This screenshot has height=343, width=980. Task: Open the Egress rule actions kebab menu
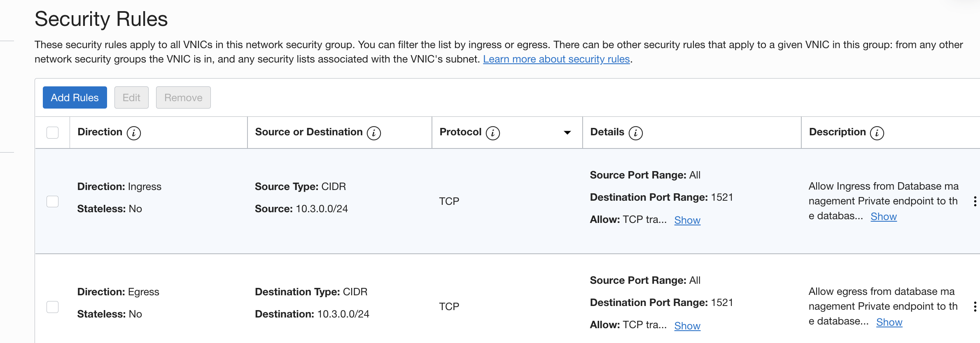975,306
